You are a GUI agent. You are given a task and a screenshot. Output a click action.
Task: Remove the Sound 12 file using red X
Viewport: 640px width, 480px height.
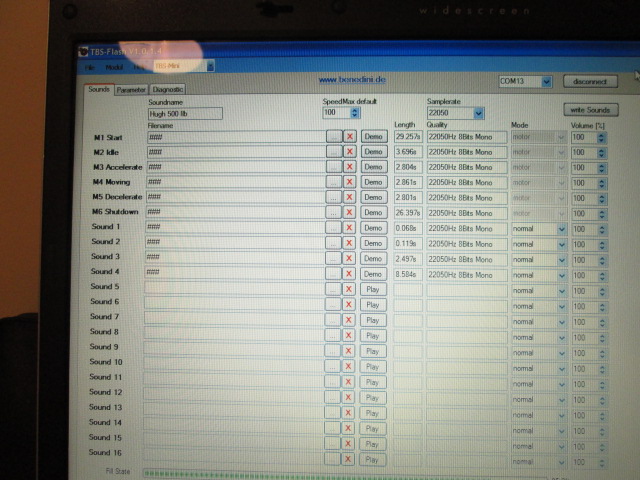coord(348,397)
